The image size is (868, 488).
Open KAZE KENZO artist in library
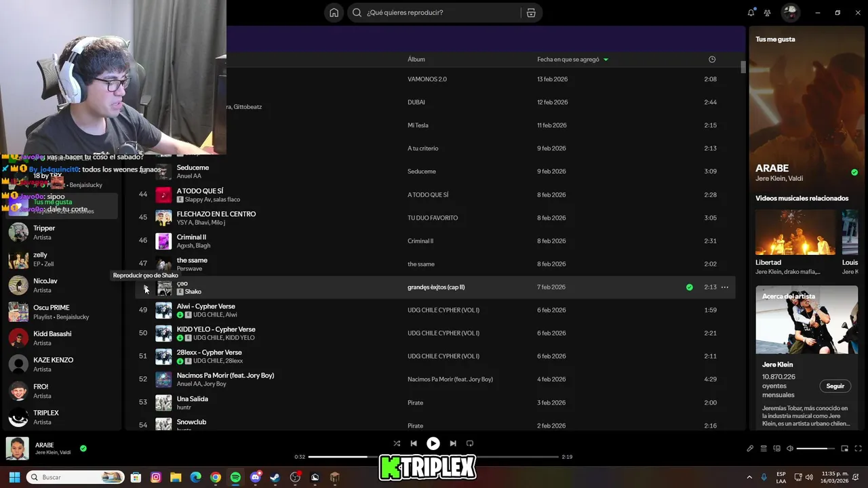click(61, 365)
